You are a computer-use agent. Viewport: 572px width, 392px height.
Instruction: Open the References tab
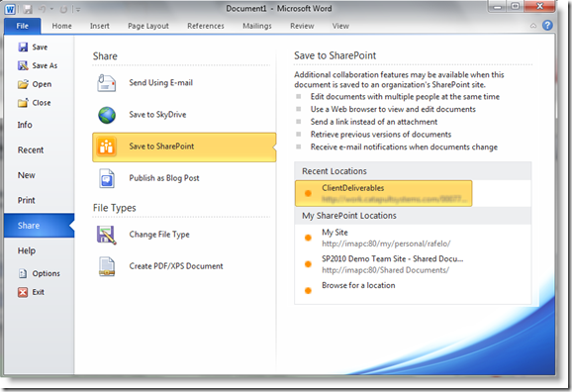pos(206,26)
